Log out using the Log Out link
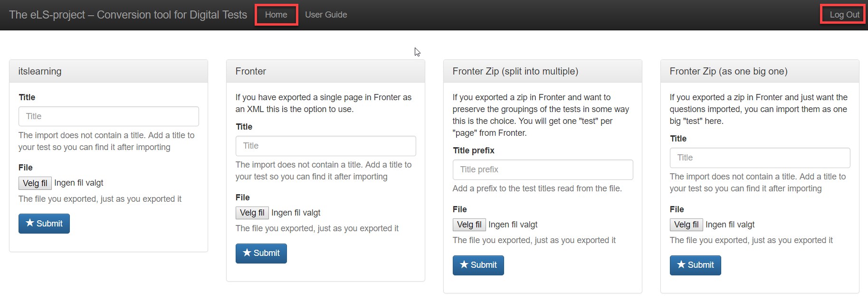 tap(844, 15)
